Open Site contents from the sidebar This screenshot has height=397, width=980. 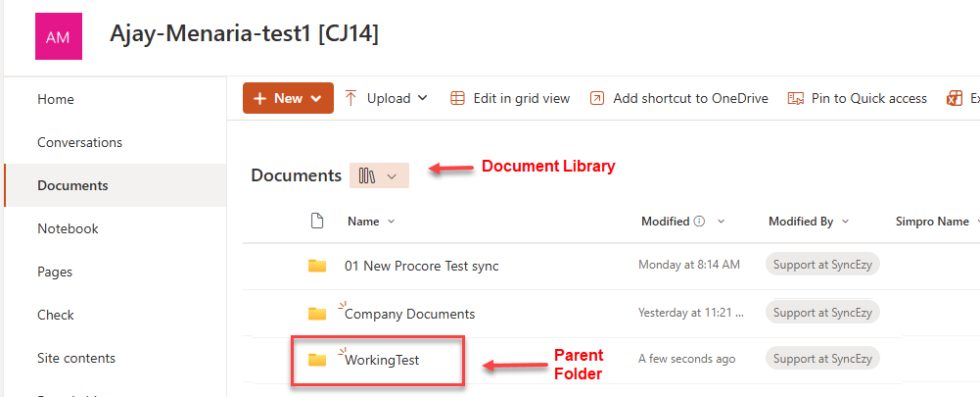[x=76, y=358]
